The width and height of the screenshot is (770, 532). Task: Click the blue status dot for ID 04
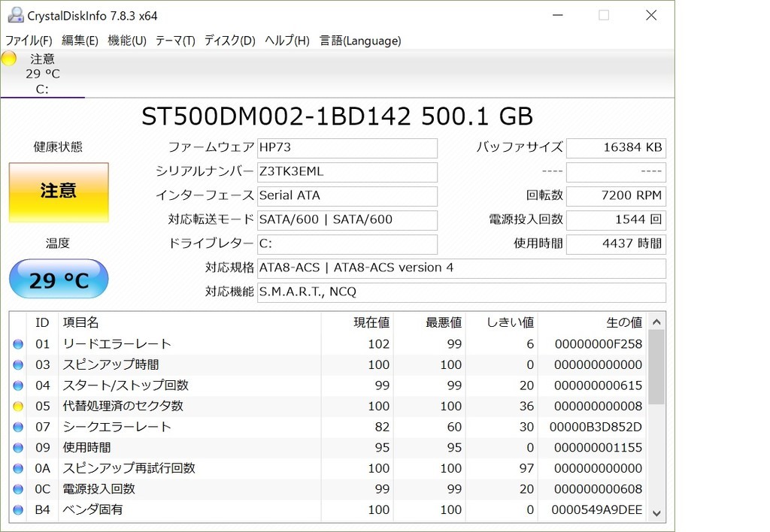[x=18, y=385]
